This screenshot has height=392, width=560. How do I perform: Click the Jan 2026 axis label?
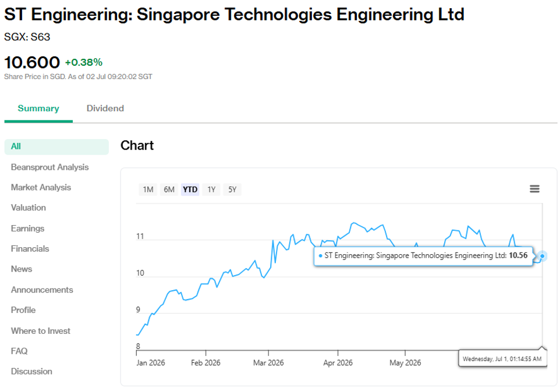click(151, 363)
